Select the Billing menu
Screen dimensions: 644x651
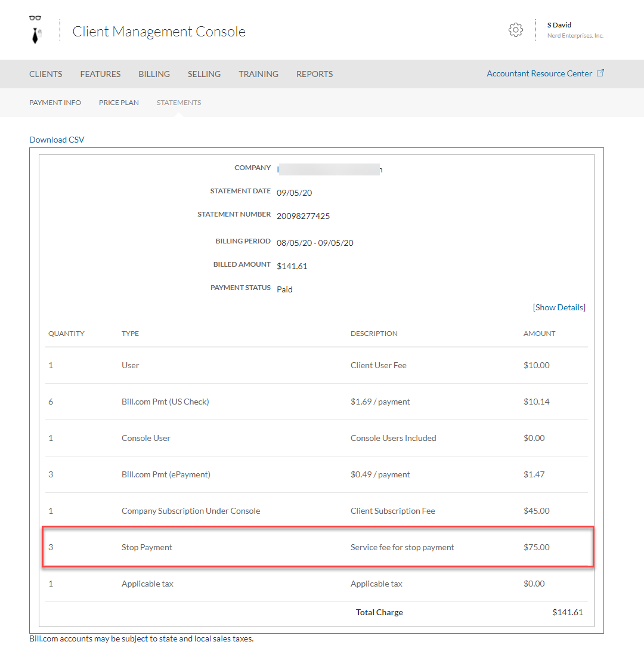(x=154, y=74)
